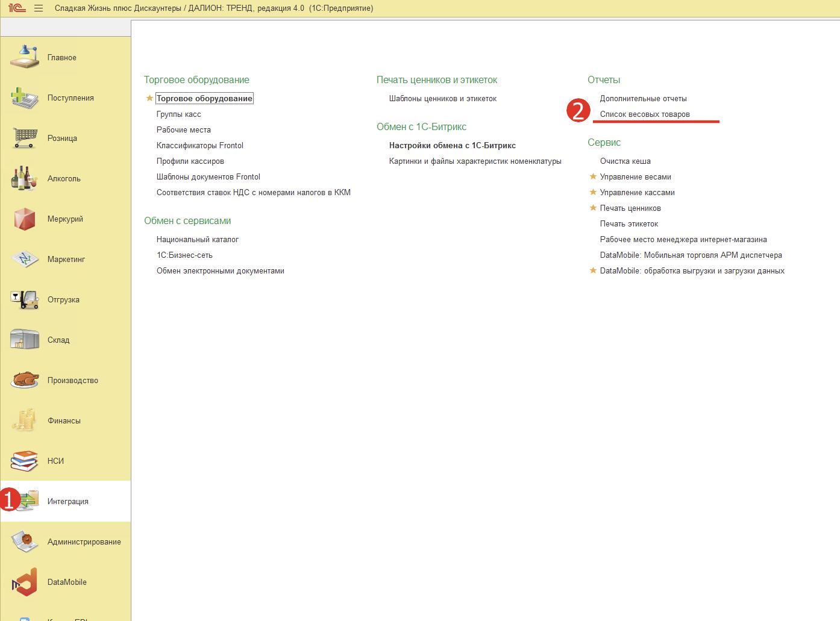Viewport: 840px width, 621px height.
Task: Open Национальный каталог
Action: tap(198, 239)
